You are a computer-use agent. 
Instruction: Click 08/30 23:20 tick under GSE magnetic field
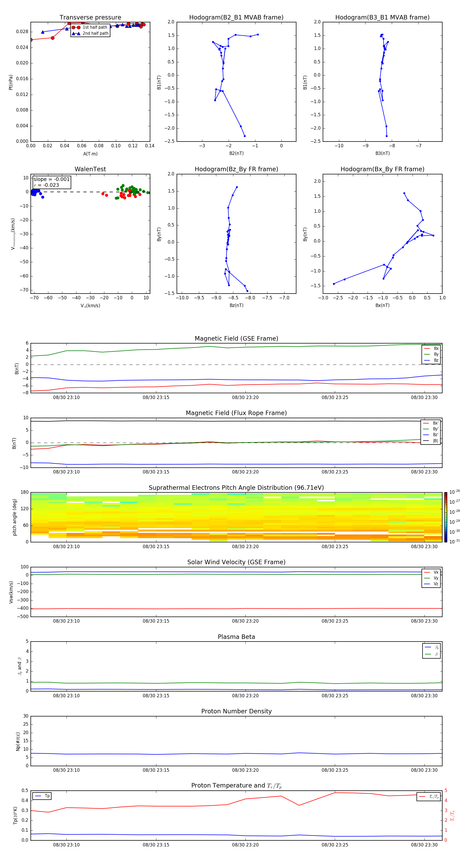[245, 398]
